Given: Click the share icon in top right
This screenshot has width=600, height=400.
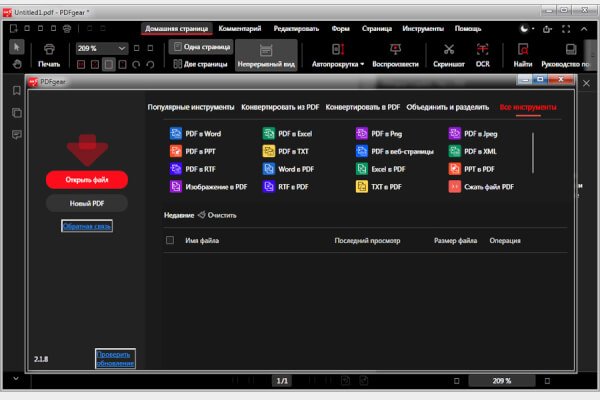Looking at the screenshot, I should [547, 29].
